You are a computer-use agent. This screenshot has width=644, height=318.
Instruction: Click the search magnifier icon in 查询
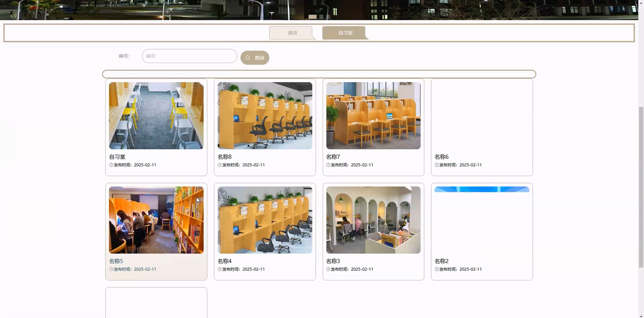coord(247,58)
